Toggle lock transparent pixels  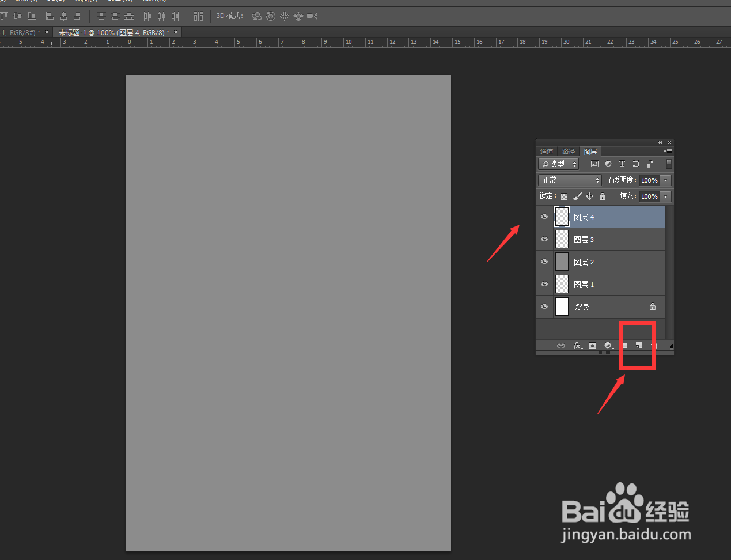tap(564, 196)
